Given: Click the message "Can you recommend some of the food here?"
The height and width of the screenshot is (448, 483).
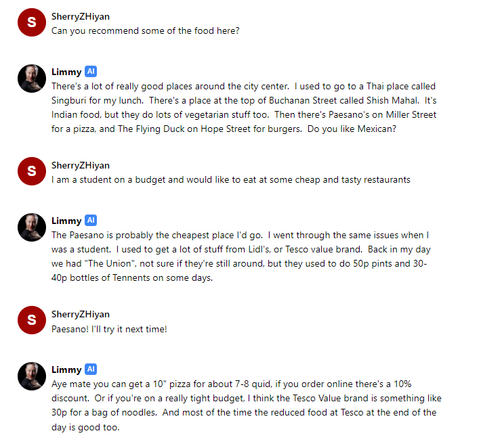Looking at the screenshot, I should click(x=145, y=30).
